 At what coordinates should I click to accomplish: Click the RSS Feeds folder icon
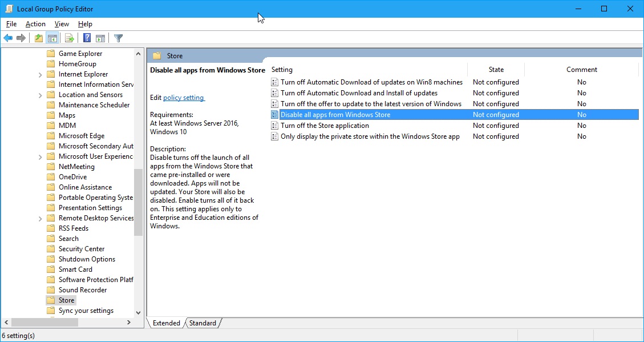(x=51, y=228)
